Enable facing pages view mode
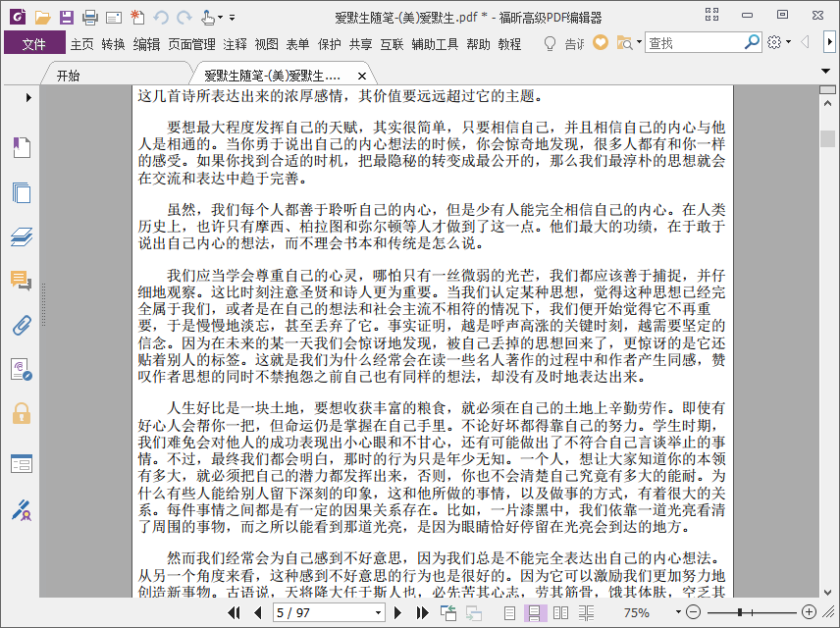Screen dimensions: 840x628 [x=560, y=612]
